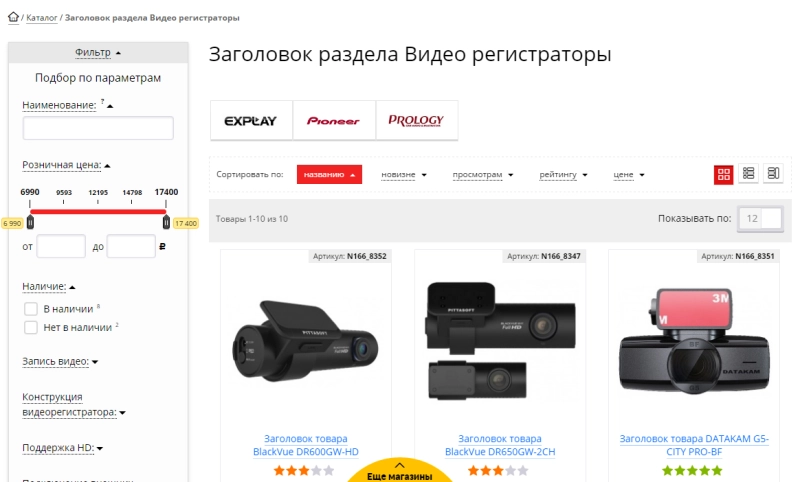This screenshot has height=482, width=800.
Task: Sort products by 'цене'
Action: (629, 174)
